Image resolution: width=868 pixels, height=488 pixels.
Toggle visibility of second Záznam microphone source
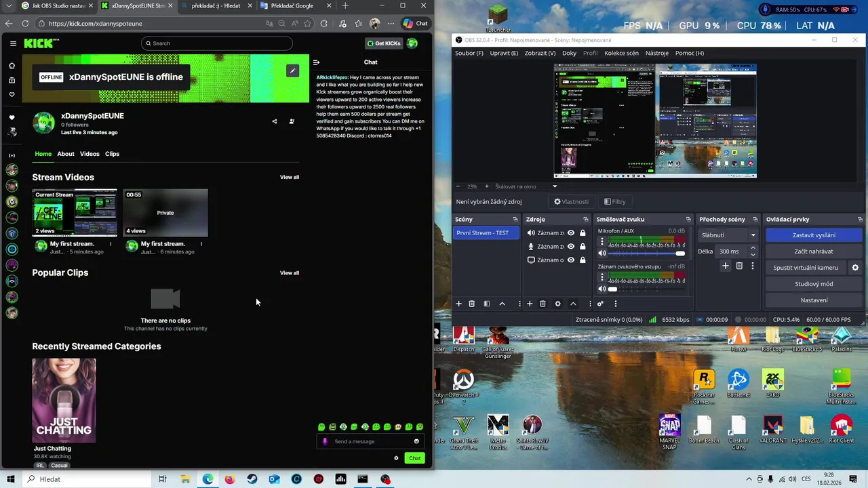(571, 247)
